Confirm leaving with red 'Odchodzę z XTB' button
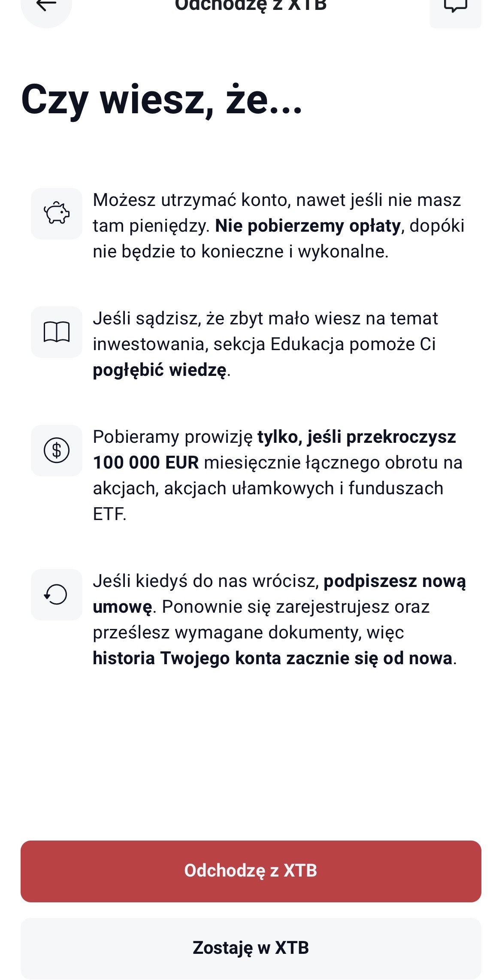 [251, 871]
